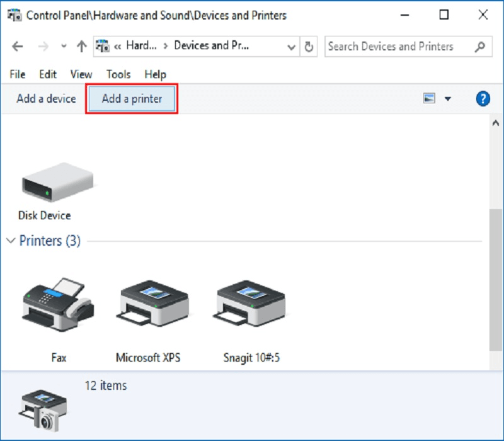The height and width of the screenshot is (441, 504).
Task: Open the Tools menu
Action: coord(118,74)
